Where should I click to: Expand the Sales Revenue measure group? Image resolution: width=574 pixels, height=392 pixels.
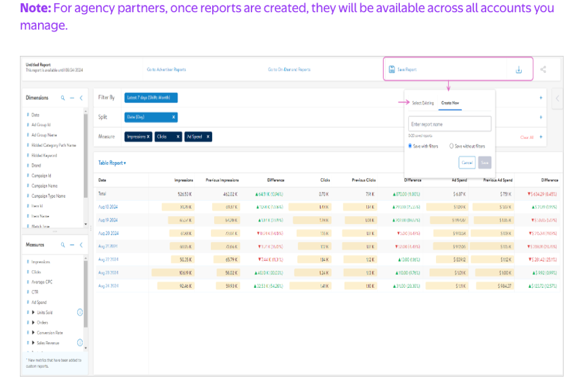click(x=33, y=343)
